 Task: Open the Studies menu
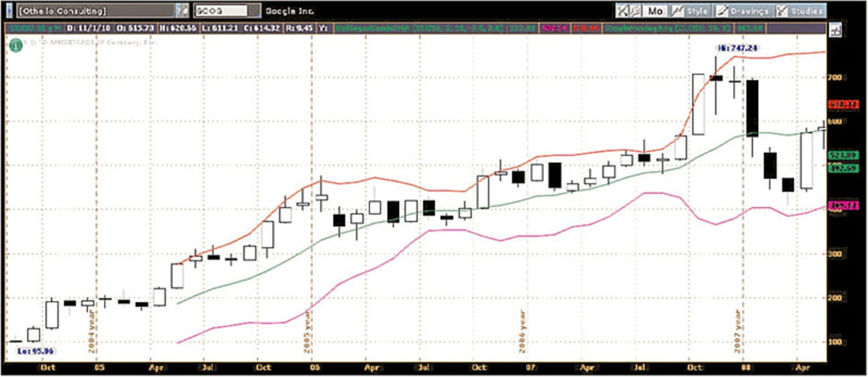[x=807, y=11]
